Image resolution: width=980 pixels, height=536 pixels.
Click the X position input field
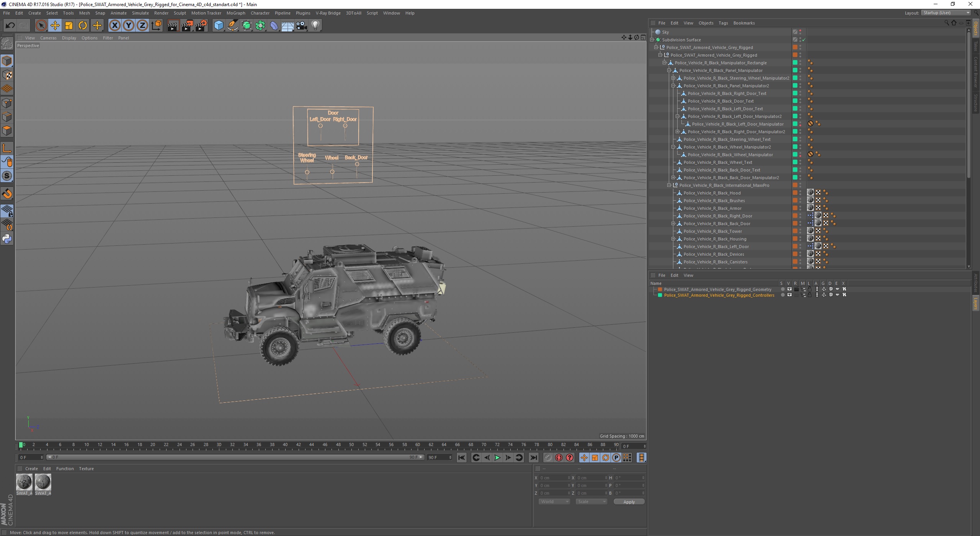554,478
